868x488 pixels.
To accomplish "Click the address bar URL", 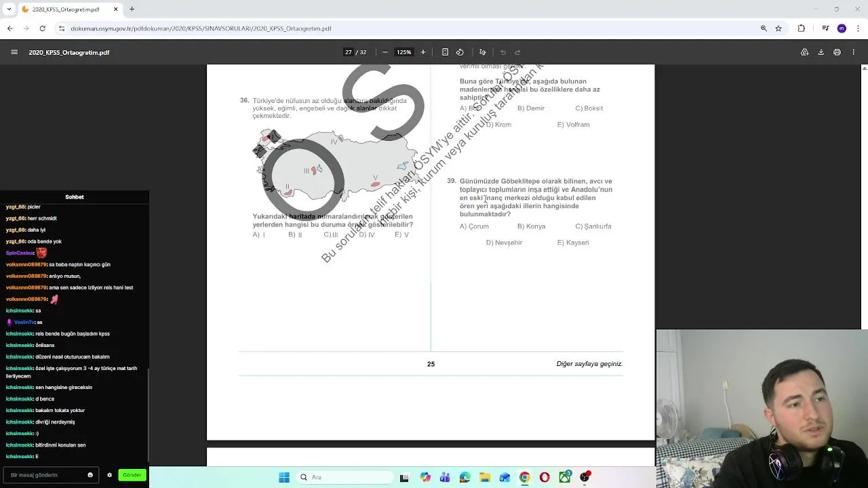I will click(201, 28).
